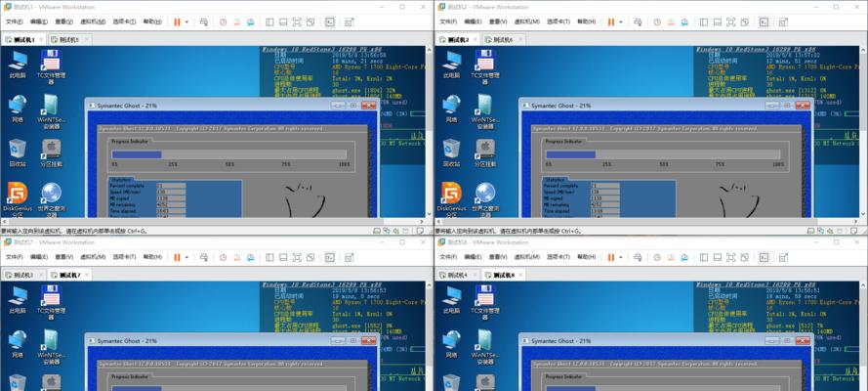Select DiskGenius desktop icon in 测试机1 VM
This screenshot has height=391, width=868.
[x=18, y=200]
